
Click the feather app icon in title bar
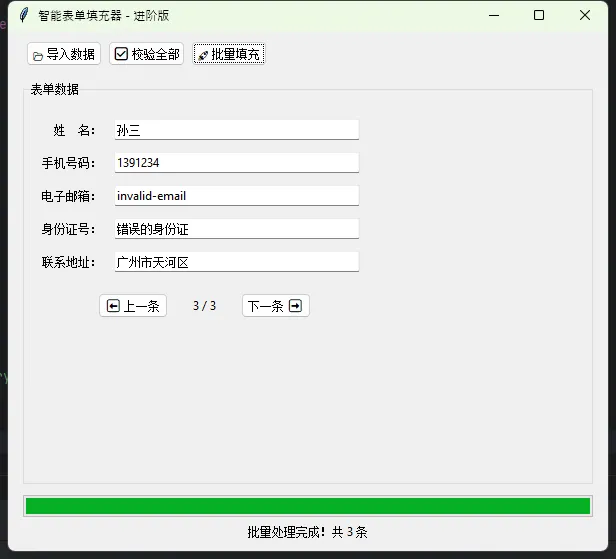24,15
